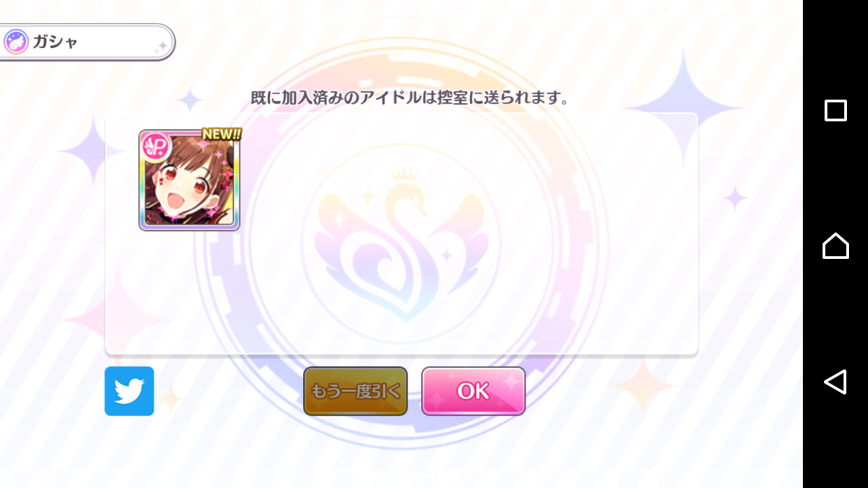The width and height of the screenshot is (868, 488).
Task: Click the large blue sparkle star at upper right
Action: (684, 107)
